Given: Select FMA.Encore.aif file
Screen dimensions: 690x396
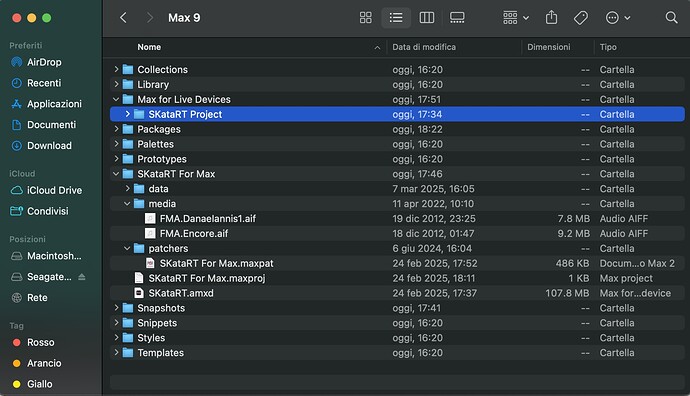Looking at the screenshot, I should (x=397, y=234).
